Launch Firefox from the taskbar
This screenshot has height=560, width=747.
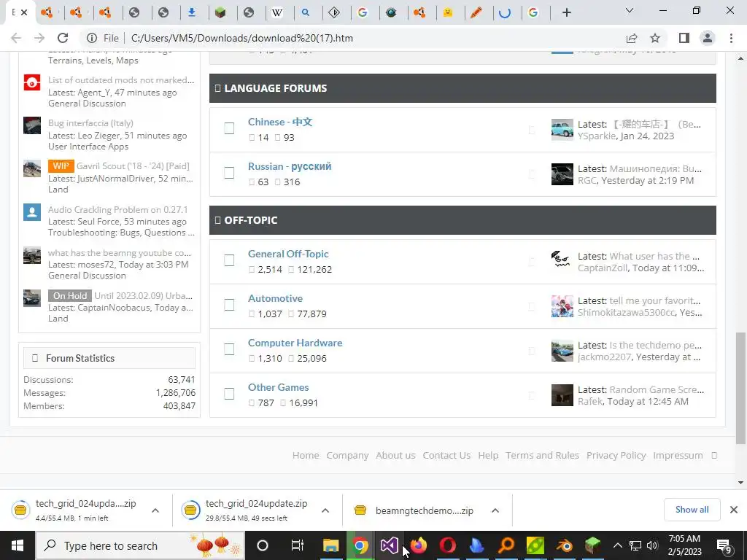418,545
